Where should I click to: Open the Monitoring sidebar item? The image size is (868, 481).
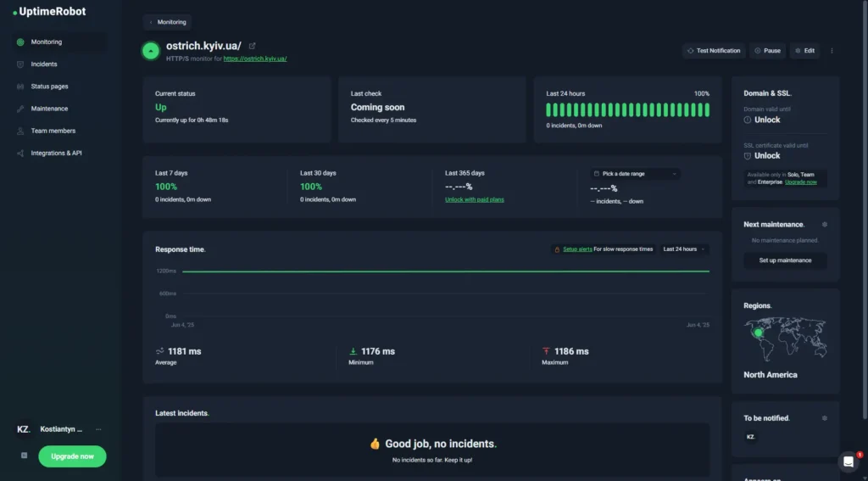[60, 42]
